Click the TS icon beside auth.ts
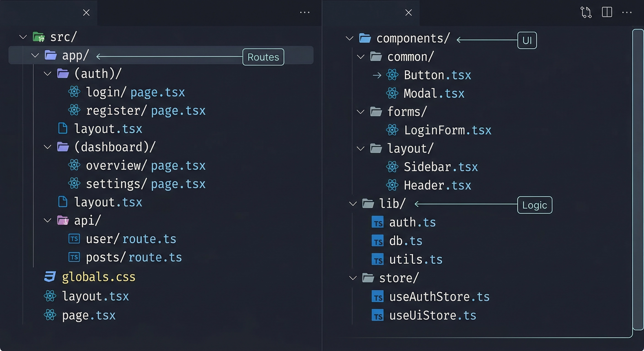This screenshot has height=351, width=644. click(x=378, y=222)
